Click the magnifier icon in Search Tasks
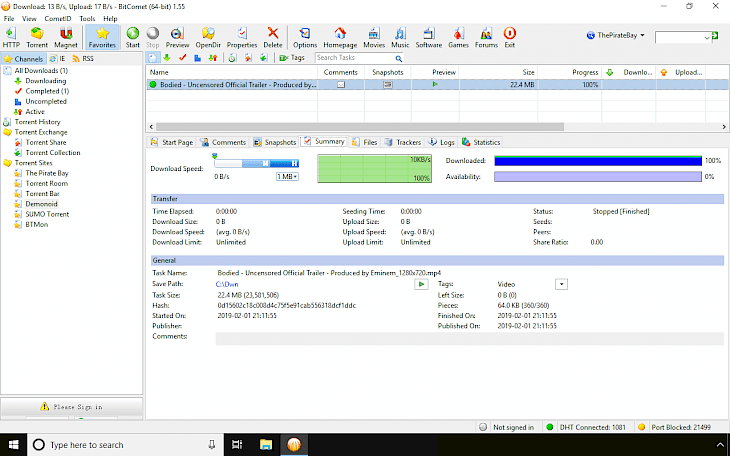Screen dimensions: 730x456 (x=399, y=58)
